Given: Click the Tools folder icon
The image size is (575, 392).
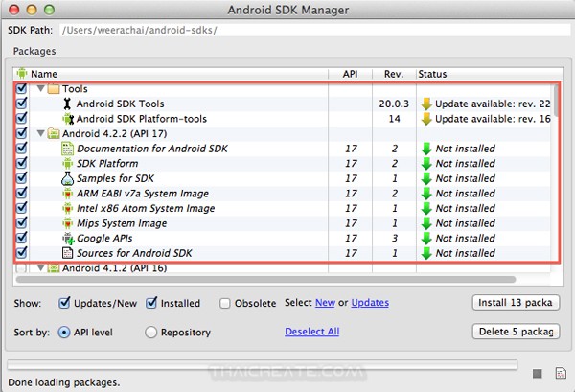Looking at the screenshot, I should point(54,89).
